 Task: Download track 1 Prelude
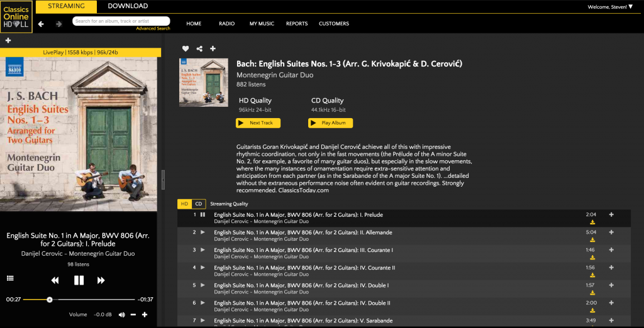pos(592,222)
